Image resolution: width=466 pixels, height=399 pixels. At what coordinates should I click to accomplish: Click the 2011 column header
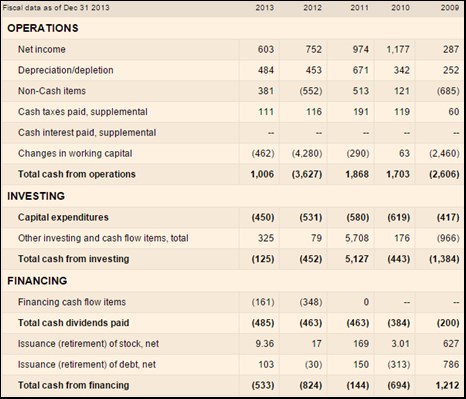click(x=359, y=8)
